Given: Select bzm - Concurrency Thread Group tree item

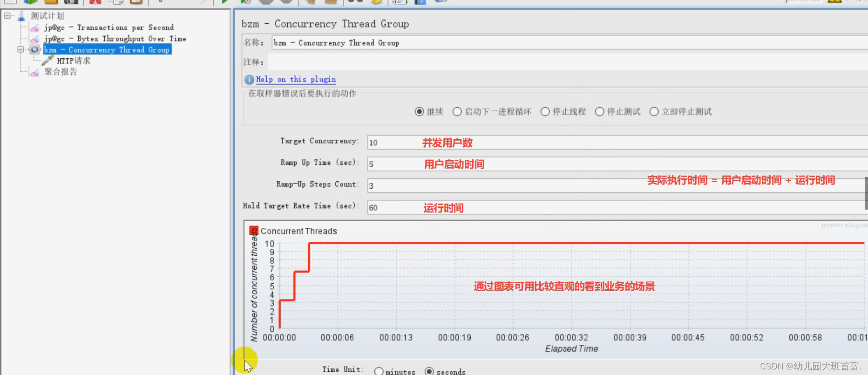Looking at the screenshot, I should point(107,50).
